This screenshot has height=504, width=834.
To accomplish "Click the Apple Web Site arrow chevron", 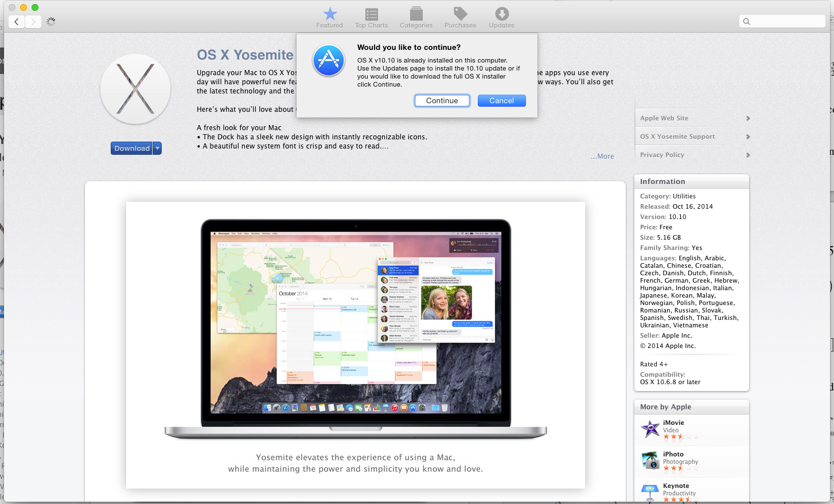I will [748, 118].
